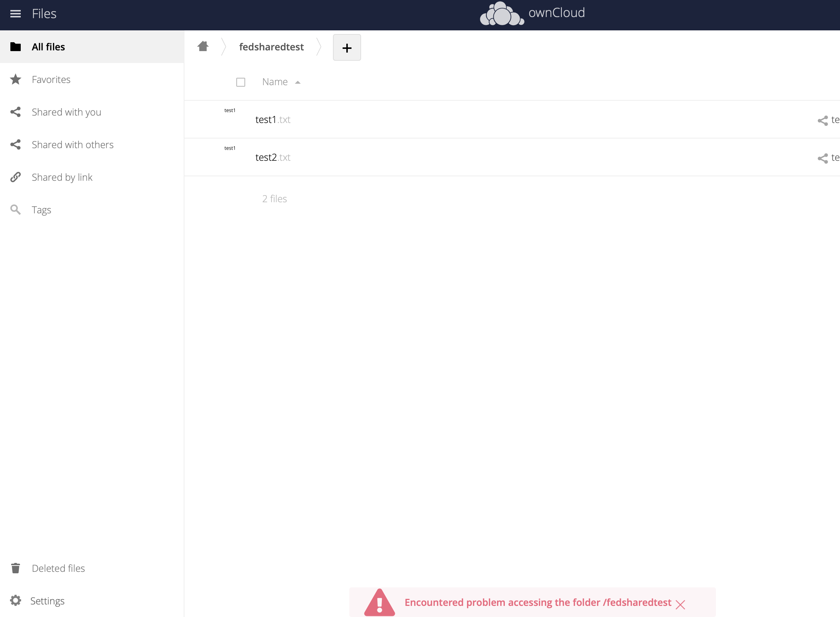Click the ownCloud cloud logo

click(x=501, y=14)
